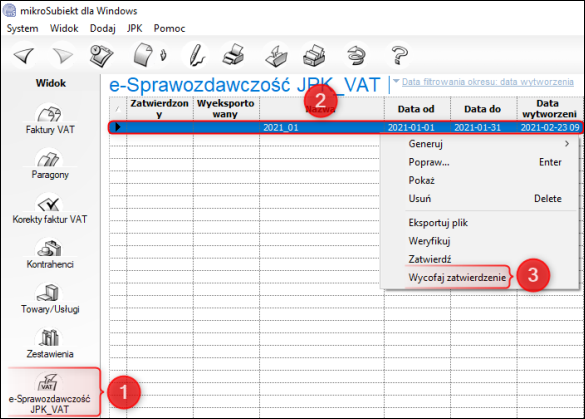Screen dimensions: 585x419
Task: Open the filter dropdown arrow beside the title
Action: tap(396, 81)
